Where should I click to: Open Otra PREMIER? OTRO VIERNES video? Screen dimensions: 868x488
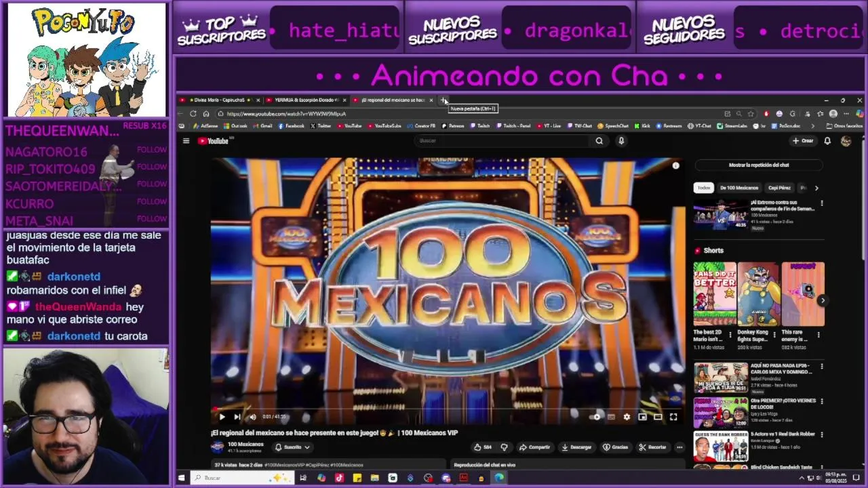[x=720, y=411]
